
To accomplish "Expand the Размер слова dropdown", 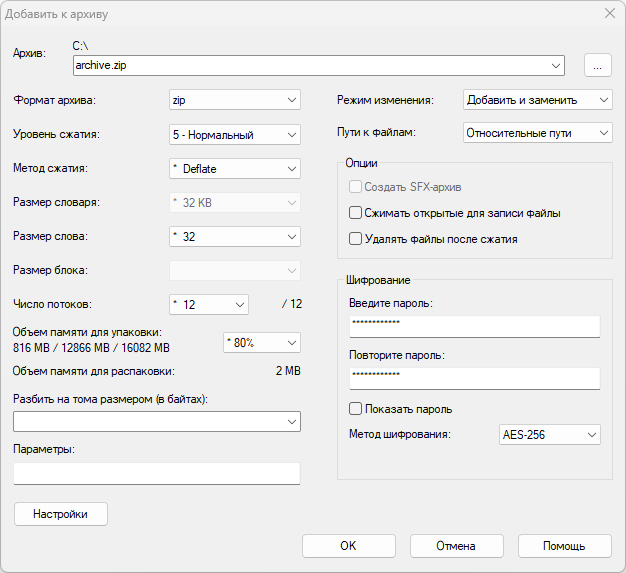I will coord(235,237).
